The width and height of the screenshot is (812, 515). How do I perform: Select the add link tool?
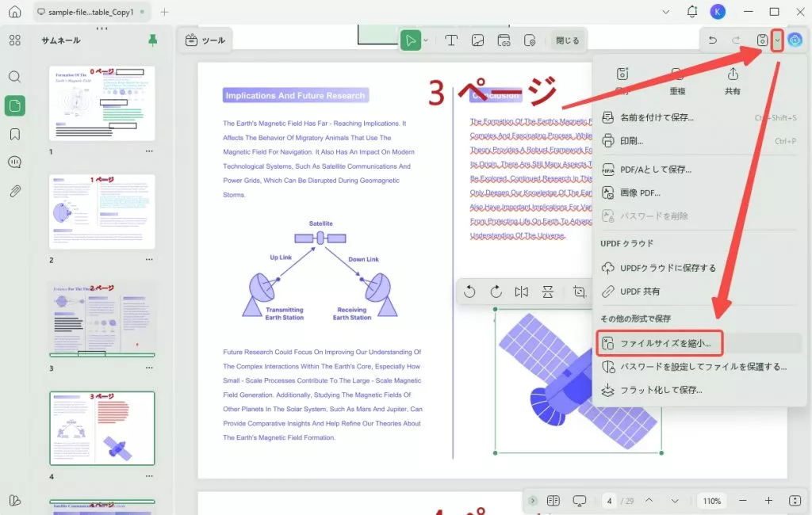click(504, 40)
